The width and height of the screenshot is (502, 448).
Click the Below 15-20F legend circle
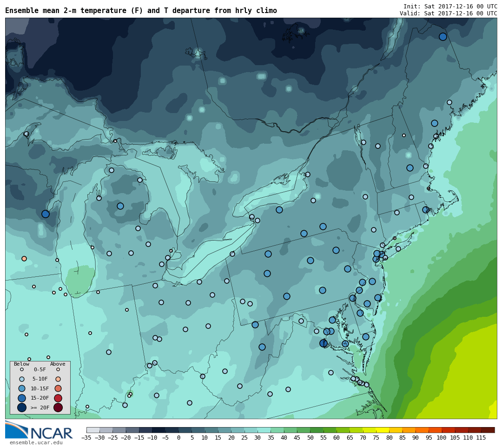coord(22,398)
